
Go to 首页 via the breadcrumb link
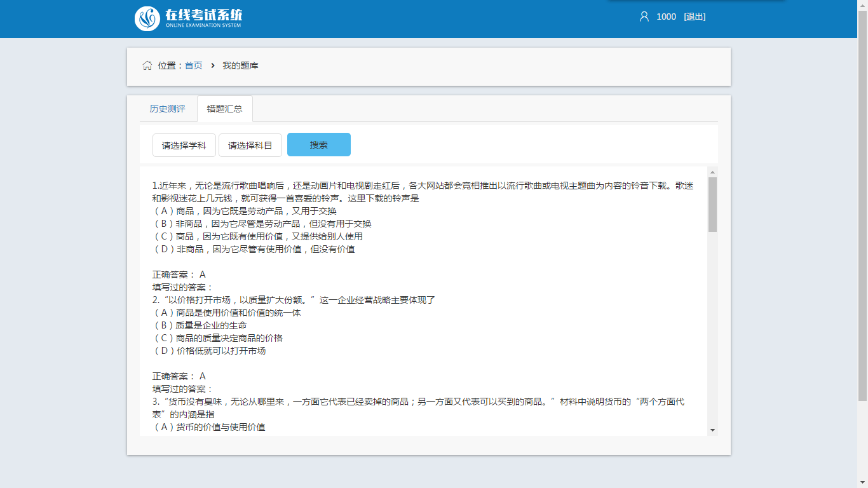click(194, 65)
